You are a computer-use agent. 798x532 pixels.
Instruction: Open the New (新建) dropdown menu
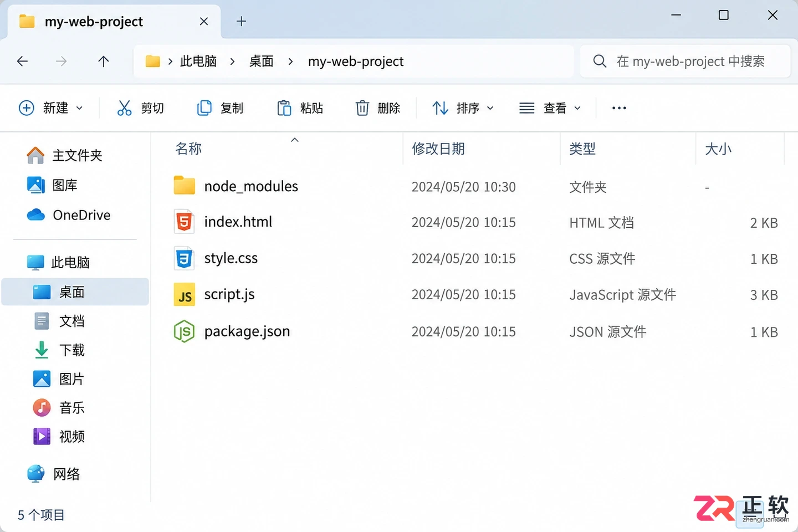pyautogui.click(x=51, y=108)
